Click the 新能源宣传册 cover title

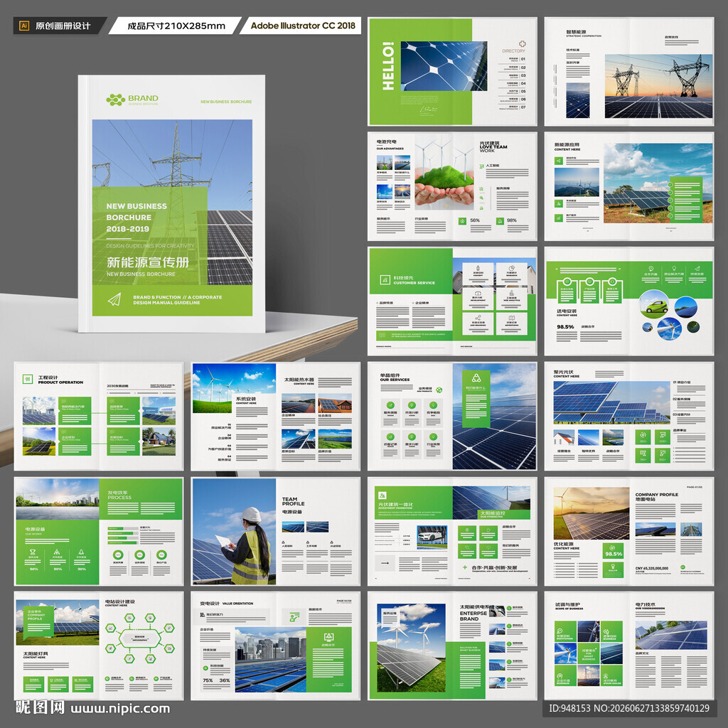[x=148, y=262]
